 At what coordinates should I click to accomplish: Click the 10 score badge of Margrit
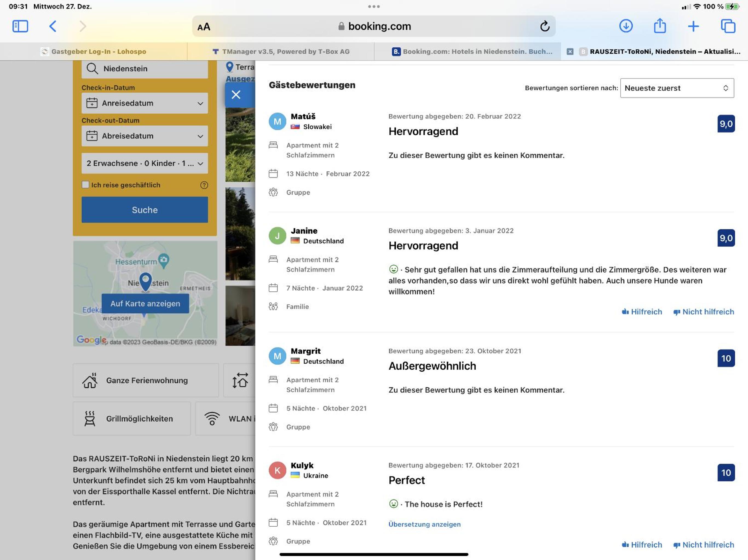tap(726, 358)
